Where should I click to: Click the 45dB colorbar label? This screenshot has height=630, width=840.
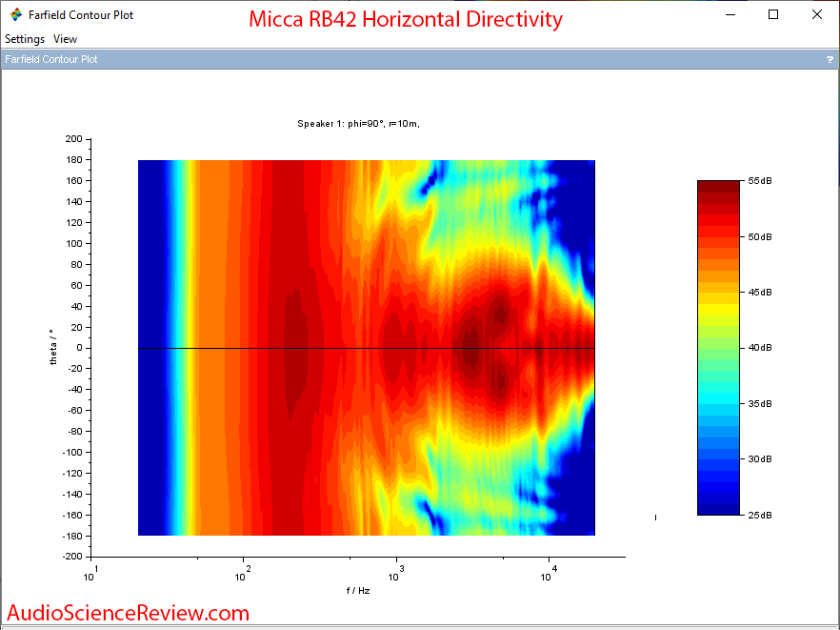[760, 293]
